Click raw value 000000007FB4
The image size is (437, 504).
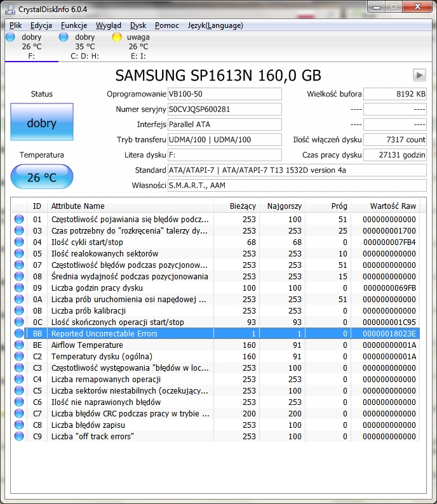pos(389,242)
